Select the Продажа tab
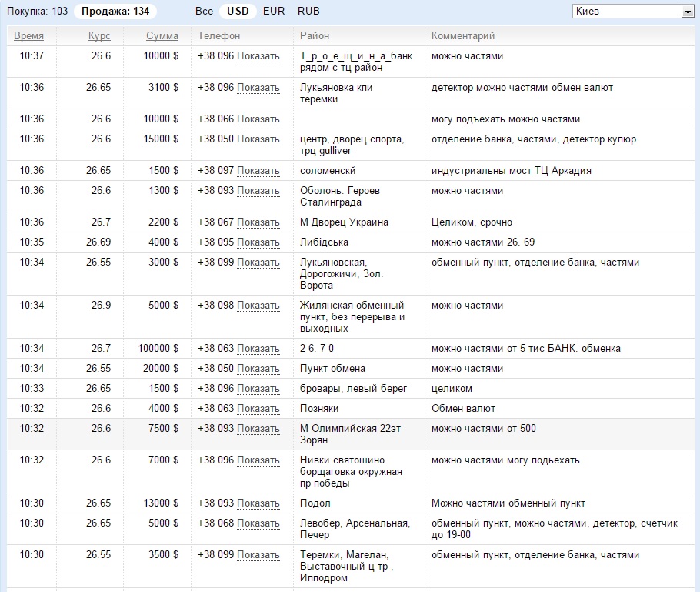 pyautogui.click(x=115, y=12)
